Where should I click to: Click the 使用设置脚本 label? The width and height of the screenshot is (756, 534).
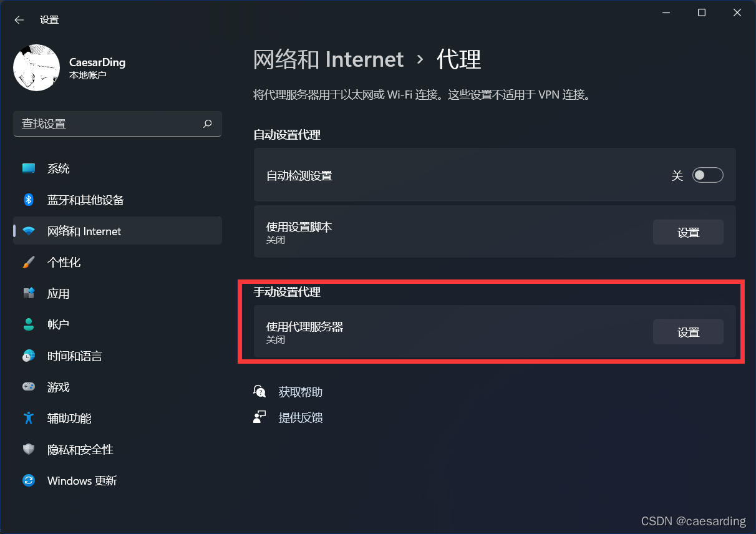pyautogui.click(x=299, y=226)
